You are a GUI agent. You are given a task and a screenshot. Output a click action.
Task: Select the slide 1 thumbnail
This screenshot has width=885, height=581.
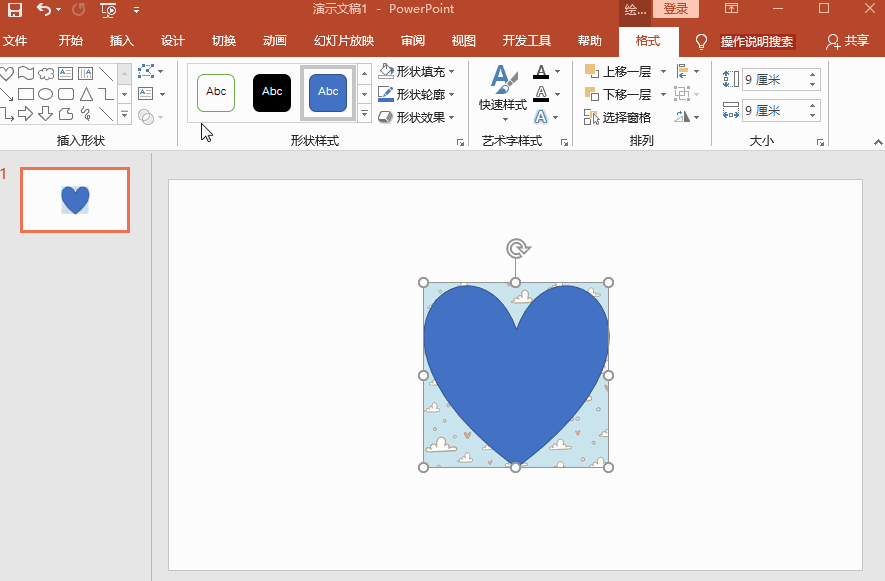point(74,199)
